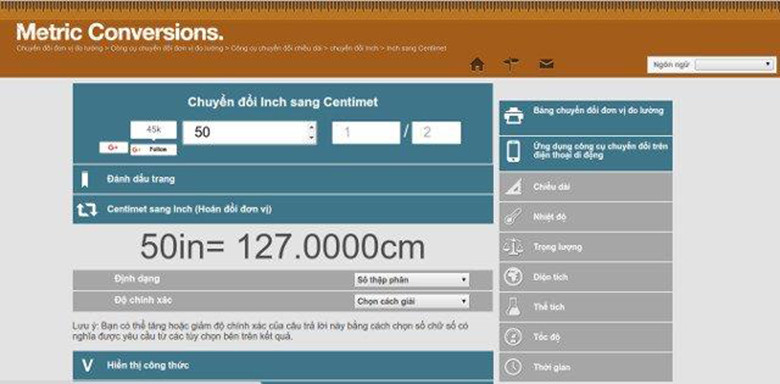Select Tốc độ category

pyautogui.click(x=585, y=337)
